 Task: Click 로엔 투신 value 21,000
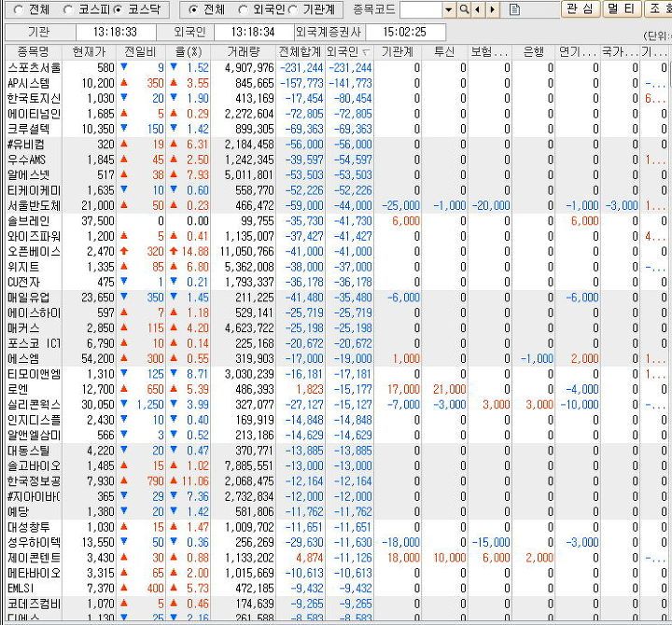[449, 389]
